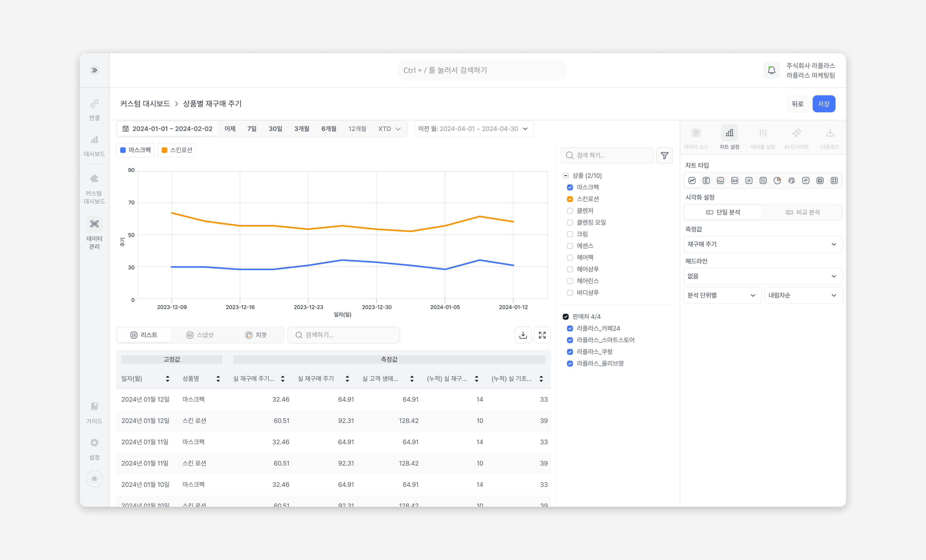This screenshot has width=926, height=560.
Task: Uncheck the 스킨로션 product checkbox
Action: click(570, 199)
